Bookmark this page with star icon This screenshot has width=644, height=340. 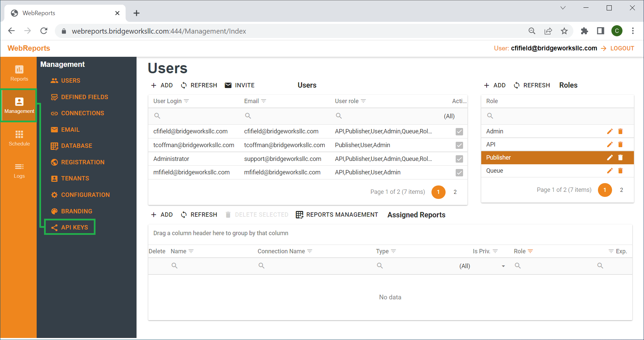click(564, 31)
